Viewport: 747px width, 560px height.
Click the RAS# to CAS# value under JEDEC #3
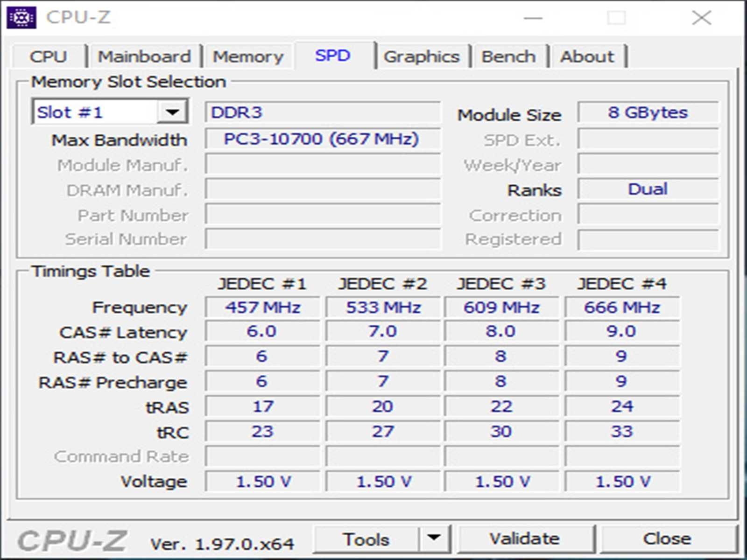point(501,356)
